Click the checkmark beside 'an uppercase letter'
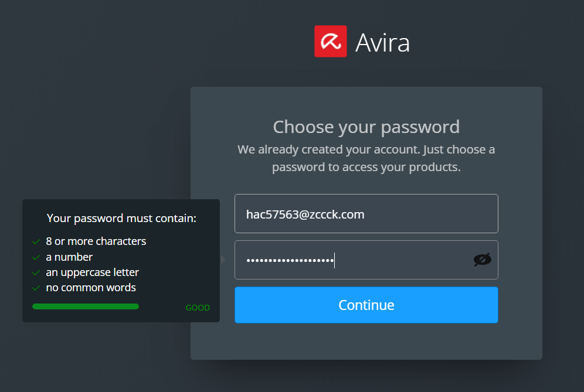The image size is (584, 392). [x=36, y=272]
